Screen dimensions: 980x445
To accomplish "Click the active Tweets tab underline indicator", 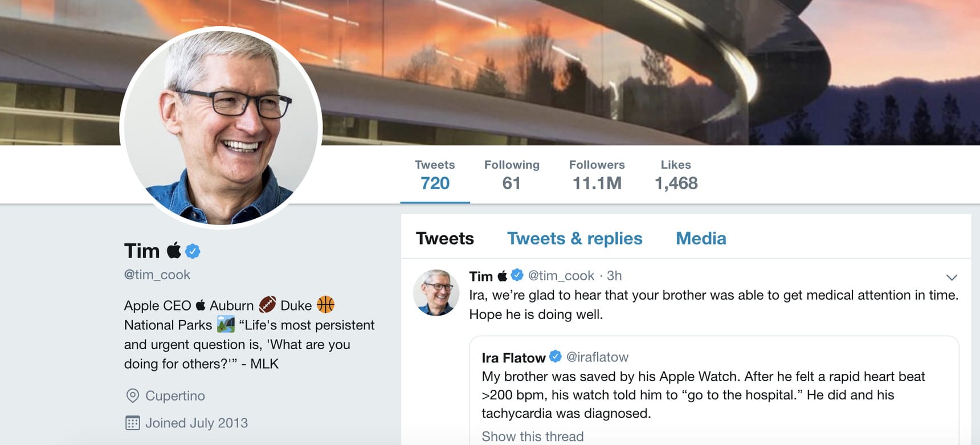I will 435,201.
